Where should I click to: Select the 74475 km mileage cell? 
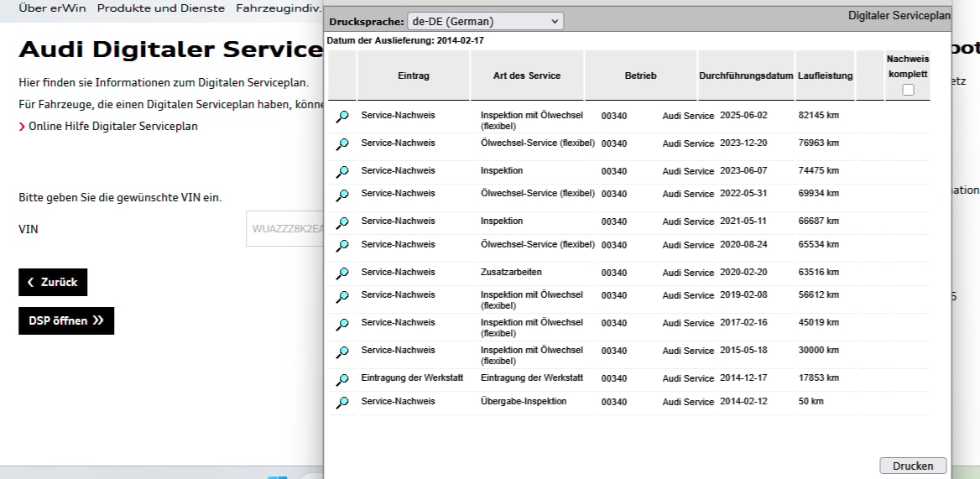(x=819, y=170)
